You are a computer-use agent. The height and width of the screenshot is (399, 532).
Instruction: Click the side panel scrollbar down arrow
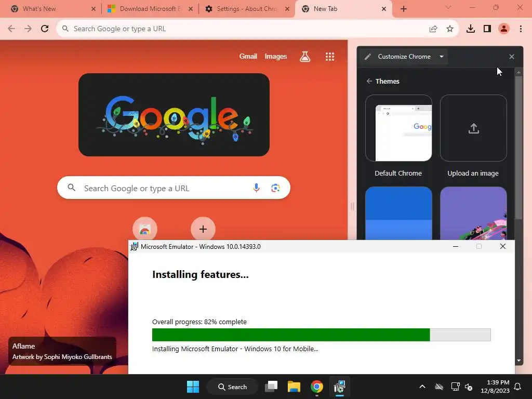tap(518, 361)
